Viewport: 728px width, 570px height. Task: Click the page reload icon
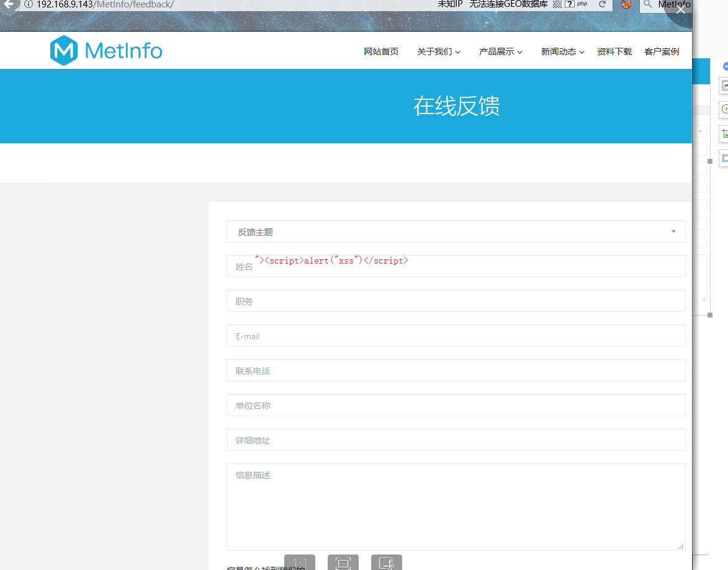pos(602,4)
